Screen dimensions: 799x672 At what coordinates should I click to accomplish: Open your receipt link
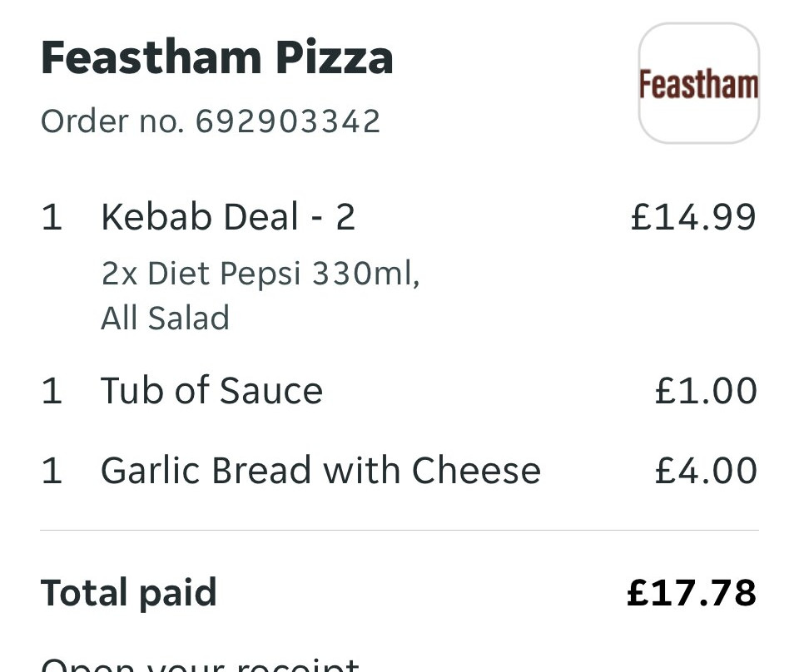pyautogui.click(x=200, y=665)
